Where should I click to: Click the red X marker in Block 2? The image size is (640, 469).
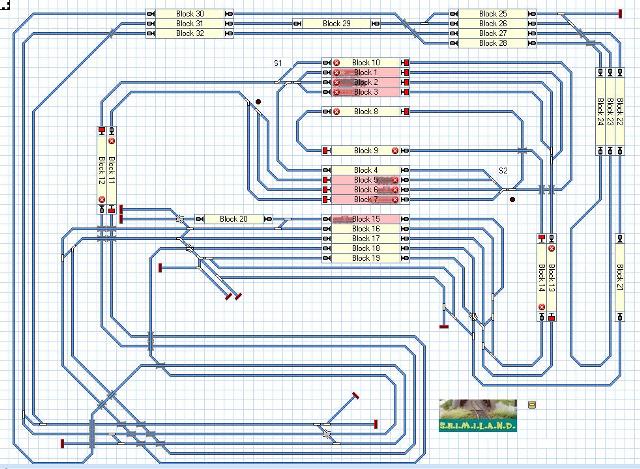(x=336, y=82)
